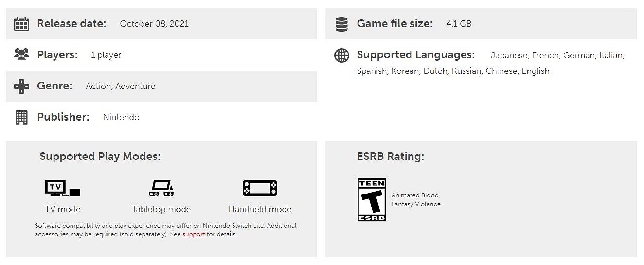Click the Supported Languages globe icon
This screenshot has width=644, height=265.
(x=341, y=55)
